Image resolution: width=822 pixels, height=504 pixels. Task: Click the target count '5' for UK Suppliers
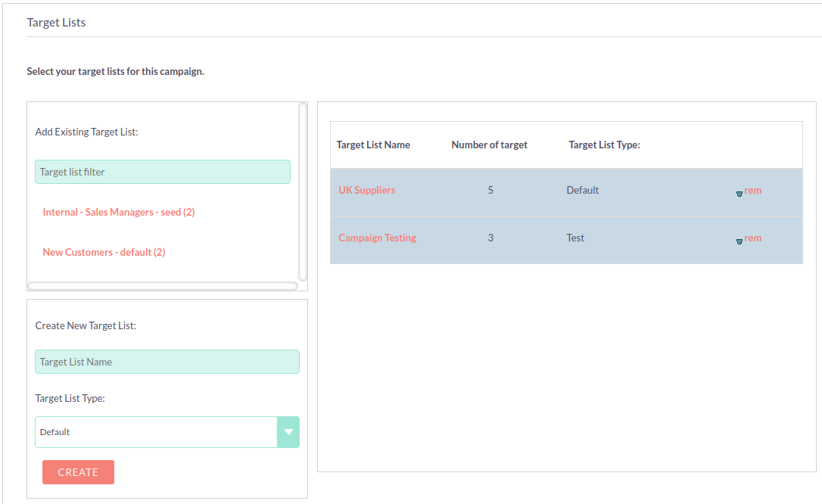tap(490, 191)
